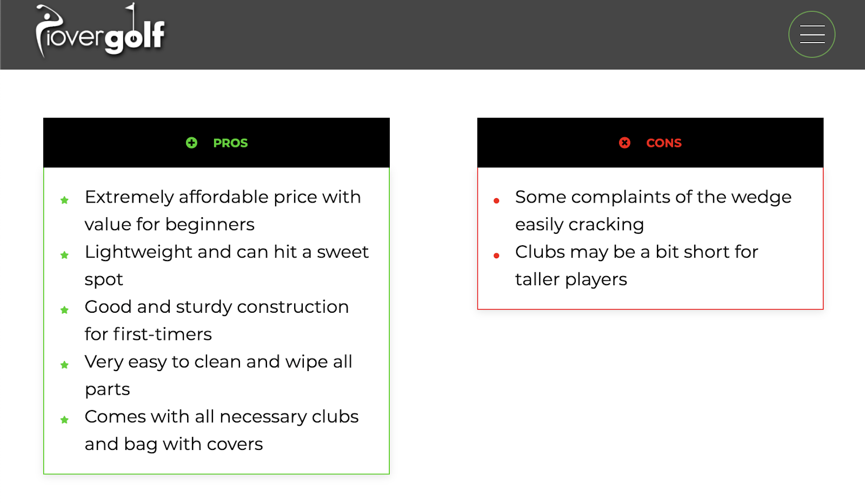Click red bullet beside Some complaints of wedge

coord(496,201)
